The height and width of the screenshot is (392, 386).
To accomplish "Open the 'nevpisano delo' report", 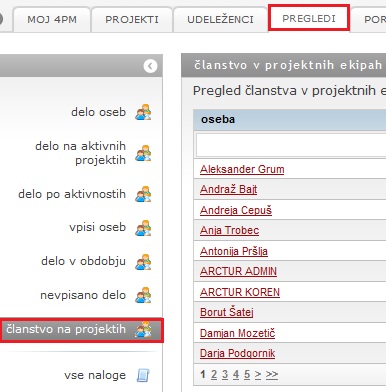I will click(83, 295).
